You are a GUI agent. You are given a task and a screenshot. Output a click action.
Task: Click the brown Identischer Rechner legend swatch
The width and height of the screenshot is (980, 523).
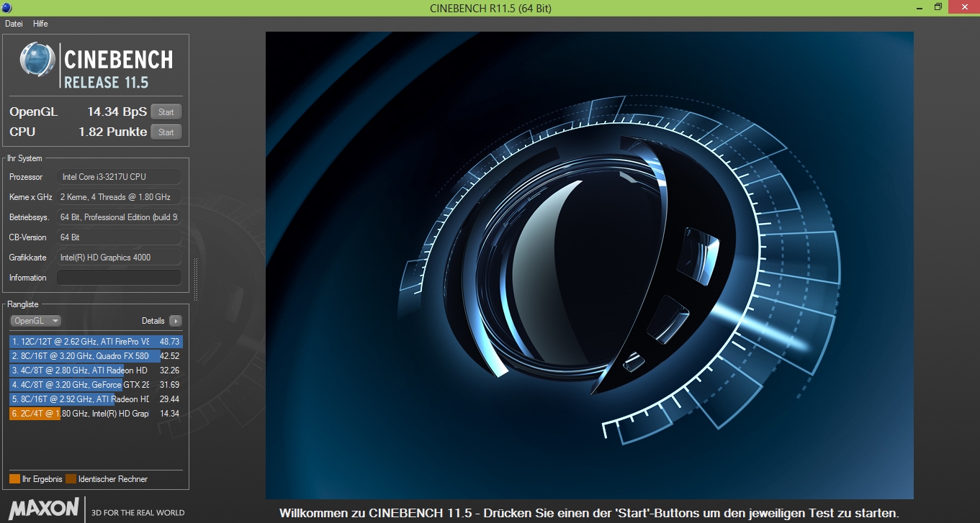[x=71, y=479]
